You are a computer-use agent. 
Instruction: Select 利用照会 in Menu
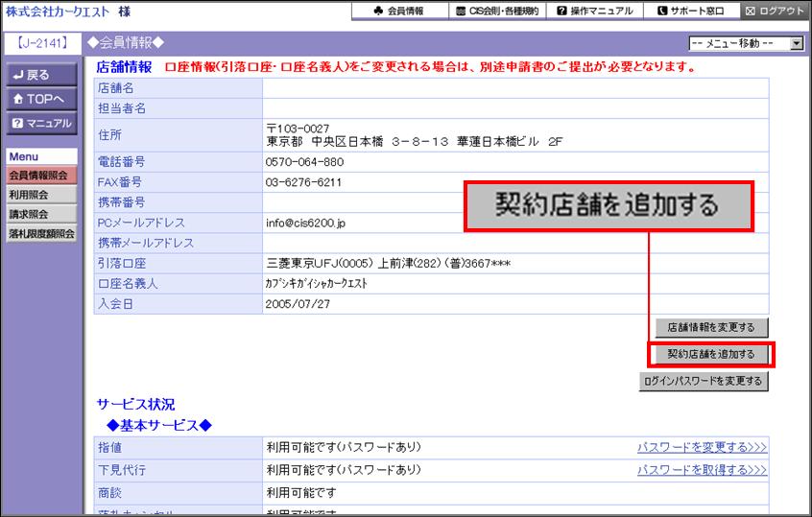coord(41,195)
